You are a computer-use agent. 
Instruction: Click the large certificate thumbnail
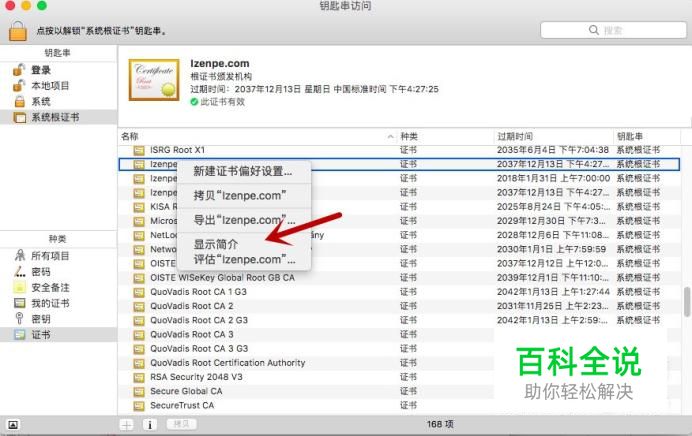154,80
